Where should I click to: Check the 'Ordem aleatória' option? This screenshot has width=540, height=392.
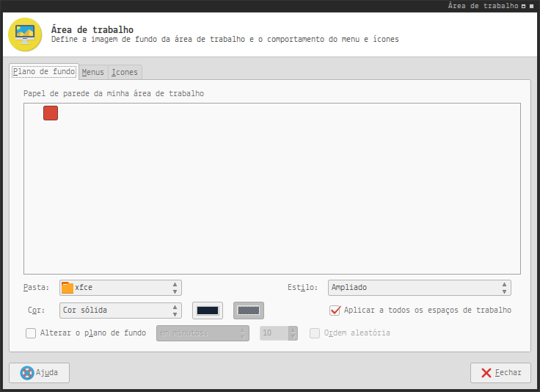315,333
